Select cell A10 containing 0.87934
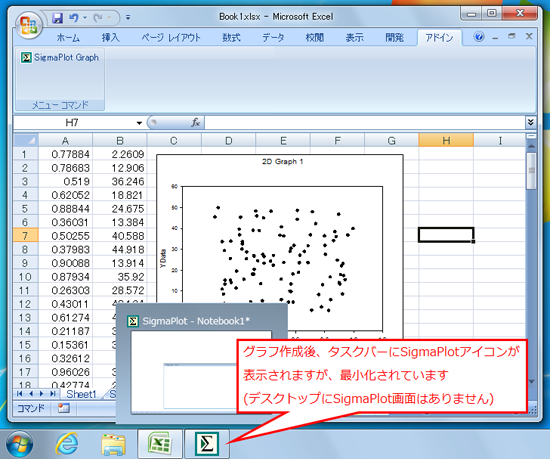 coord(65,277)
